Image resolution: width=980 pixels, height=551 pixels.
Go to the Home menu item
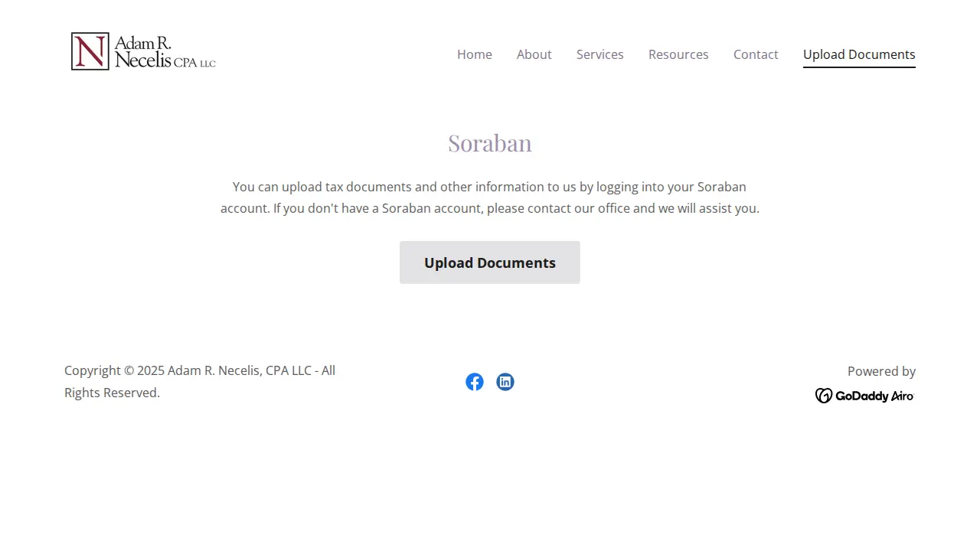[475, 54]
